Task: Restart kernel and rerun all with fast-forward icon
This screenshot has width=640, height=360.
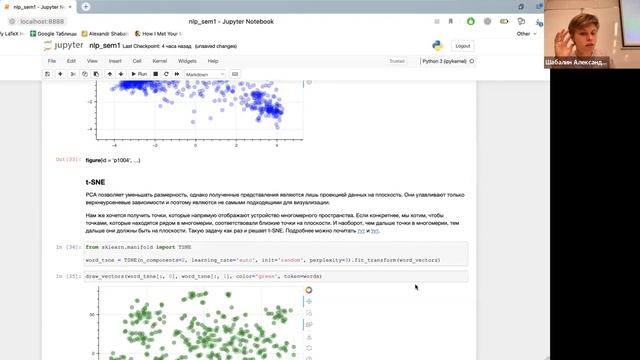Action: [x=177, y=74]
